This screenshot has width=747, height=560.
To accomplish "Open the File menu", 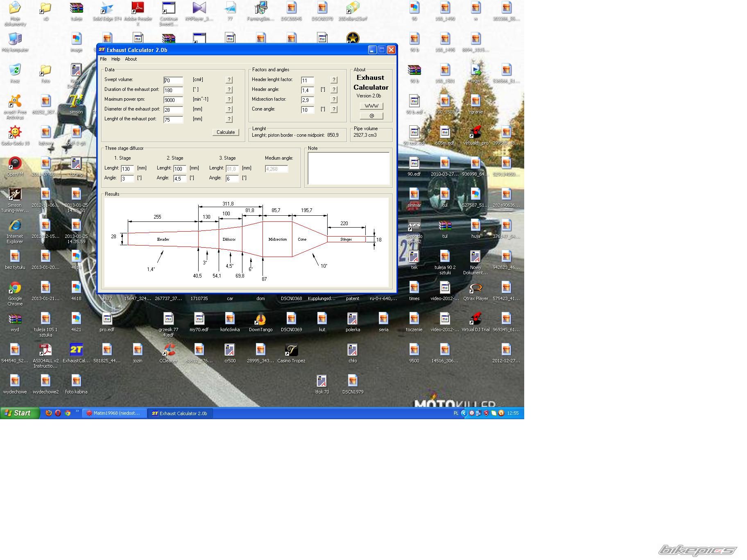I will click(x=103, y=59).
